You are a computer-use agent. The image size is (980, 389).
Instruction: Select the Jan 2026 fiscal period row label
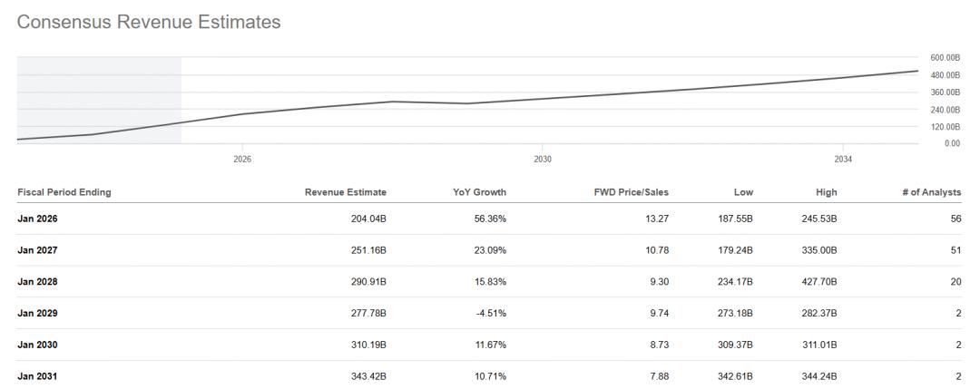[x=35, y=219]
